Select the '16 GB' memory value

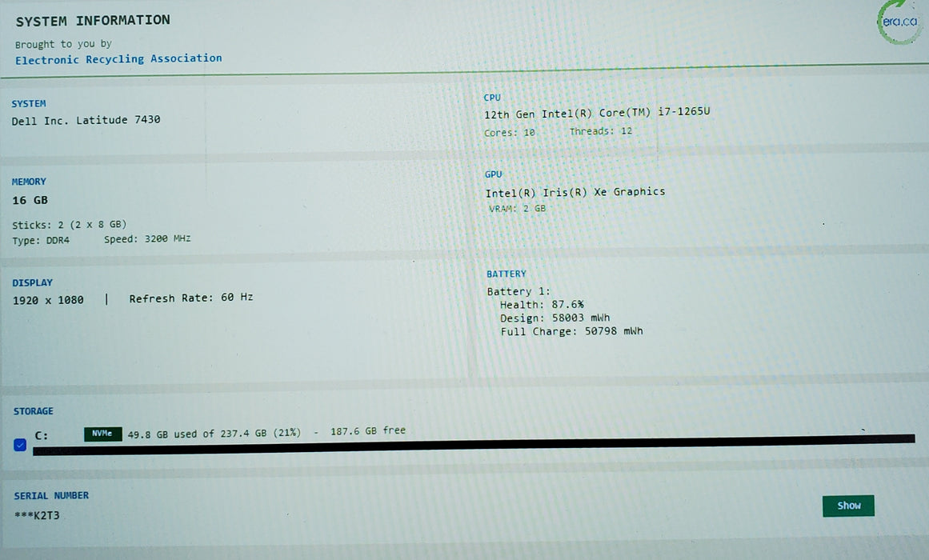point(30,200)
